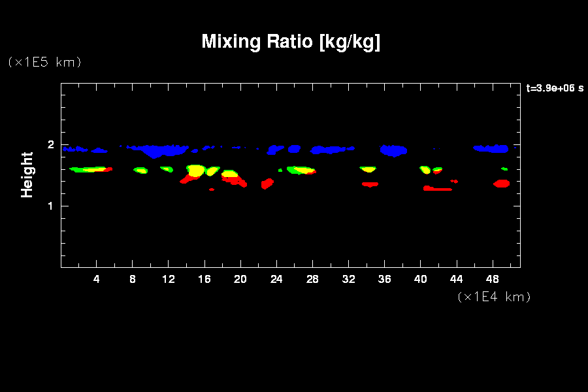The width and height of the screenshot is (588, 392).
Task: Click the blue cloud above x=36
Action: (x=393, y=150)
